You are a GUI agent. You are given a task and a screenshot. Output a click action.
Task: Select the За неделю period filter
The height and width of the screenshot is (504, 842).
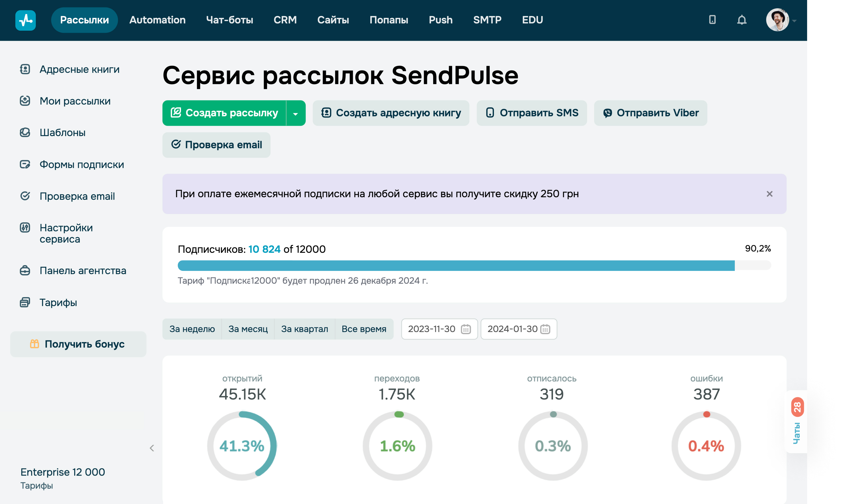pyautogui.click(x=192, y=329)
